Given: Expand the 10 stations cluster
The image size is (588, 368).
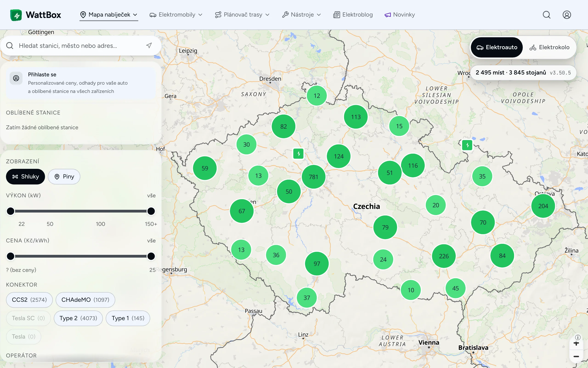Looking at the screenshot, I should pyautogui.click(x=411, y=290).
